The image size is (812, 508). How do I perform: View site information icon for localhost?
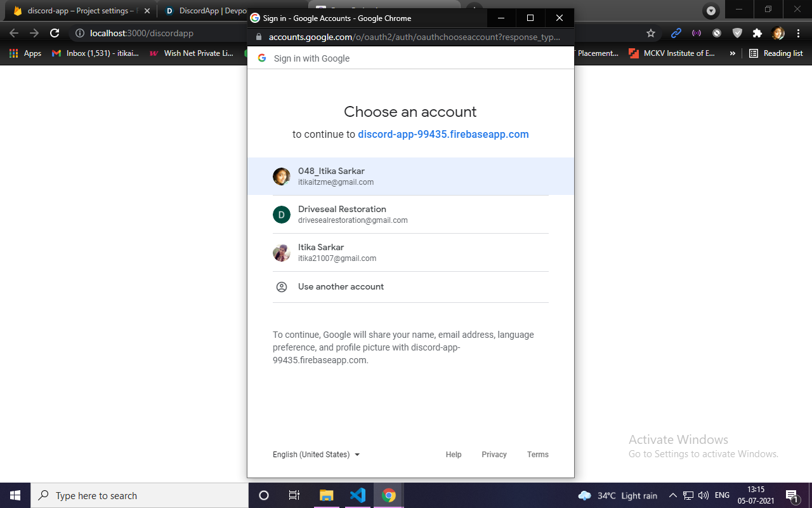click(x=79, y=33)
